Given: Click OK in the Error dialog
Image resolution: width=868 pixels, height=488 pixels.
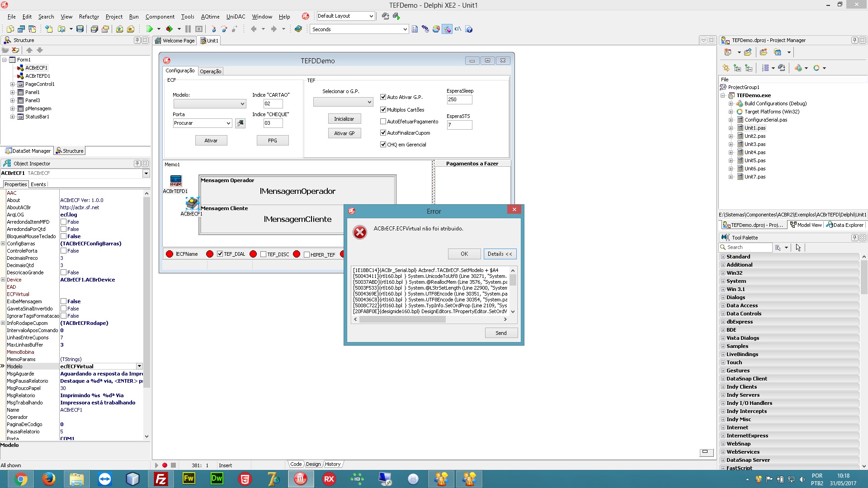Looking at the screenshot, I should [464, 254].
